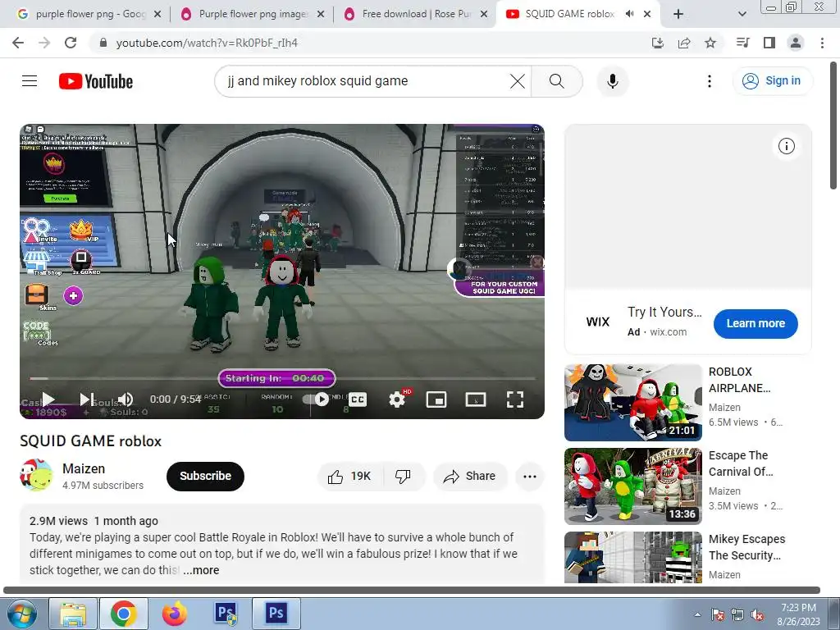840x630 pixels.
Task: Open File Explorer from the taskbar
Action: [x=73, y=614]
